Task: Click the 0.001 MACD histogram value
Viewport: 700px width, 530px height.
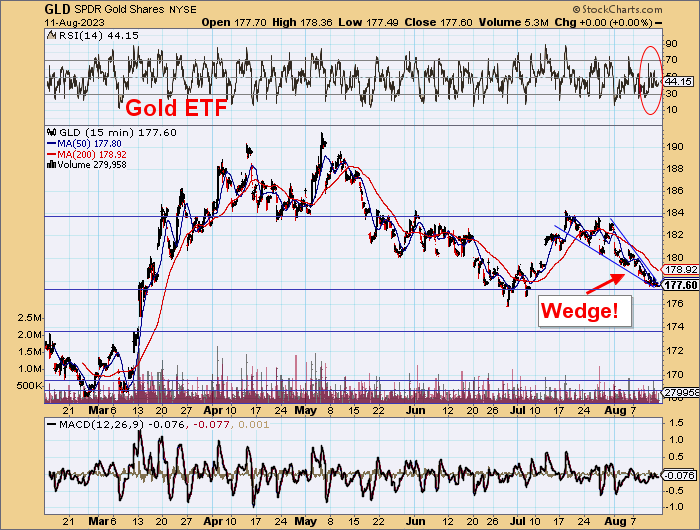Action: 253,425
